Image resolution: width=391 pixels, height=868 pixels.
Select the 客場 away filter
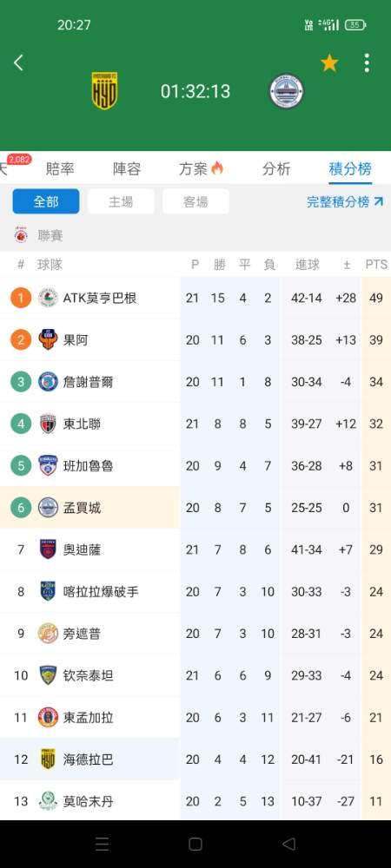coord(195,201)
